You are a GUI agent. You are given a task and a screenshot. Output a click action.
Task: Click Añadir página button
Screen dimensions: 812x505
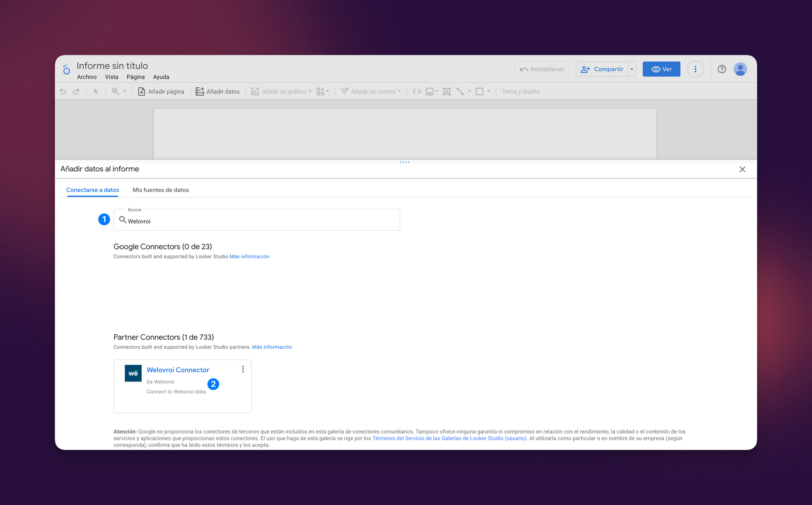point(161,92)
